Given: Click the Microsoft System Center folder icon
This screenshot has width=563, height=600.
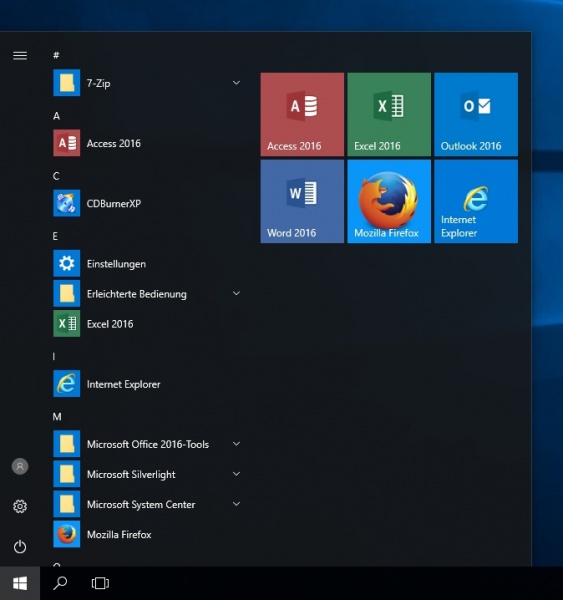Looking at the screenshot, I should click(67, 504).
